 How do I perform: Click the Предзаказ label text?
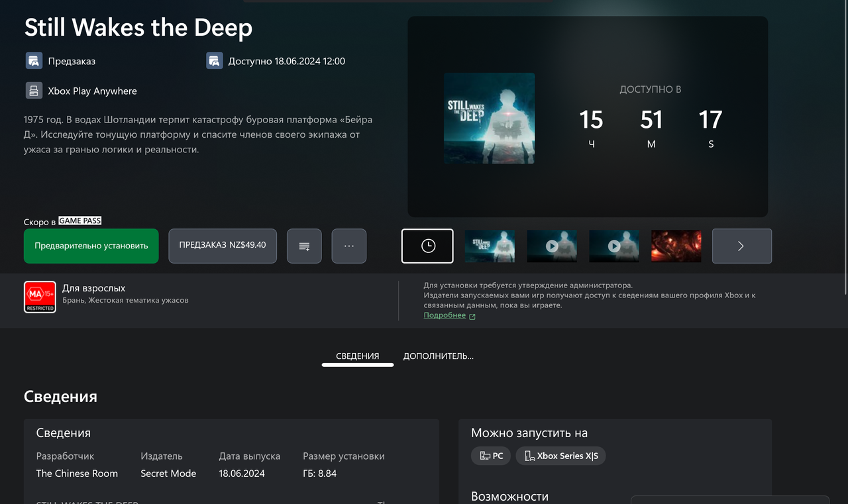click(72, 61)
